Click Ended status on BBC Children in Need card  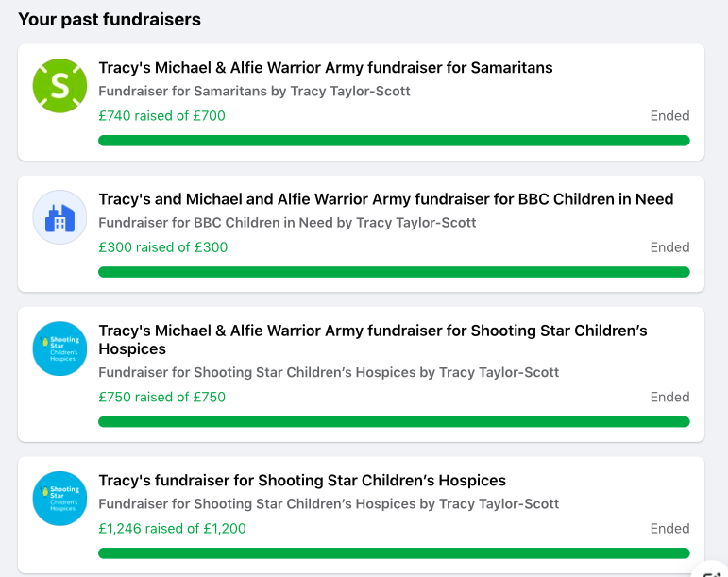point(669,247)
